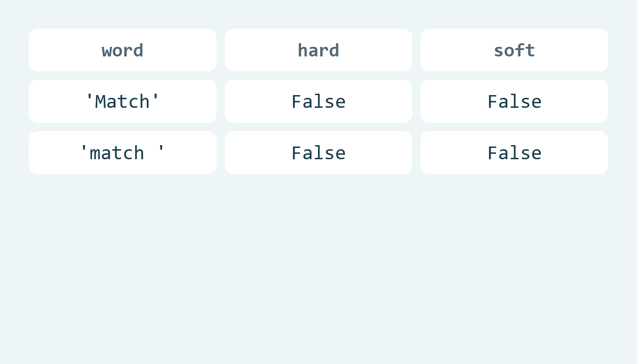Image resolution: width=637 pixels, height=364 pixels.
Task: Select hard value False in 'match ' row
Action: [x=318, y=152]
